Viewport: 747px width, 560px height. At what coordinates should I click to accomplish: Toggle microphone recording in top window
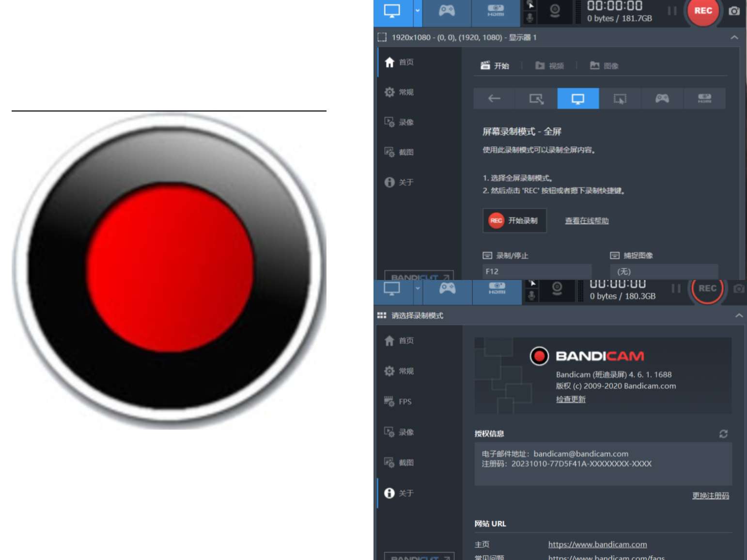click(x=530, y=18)
